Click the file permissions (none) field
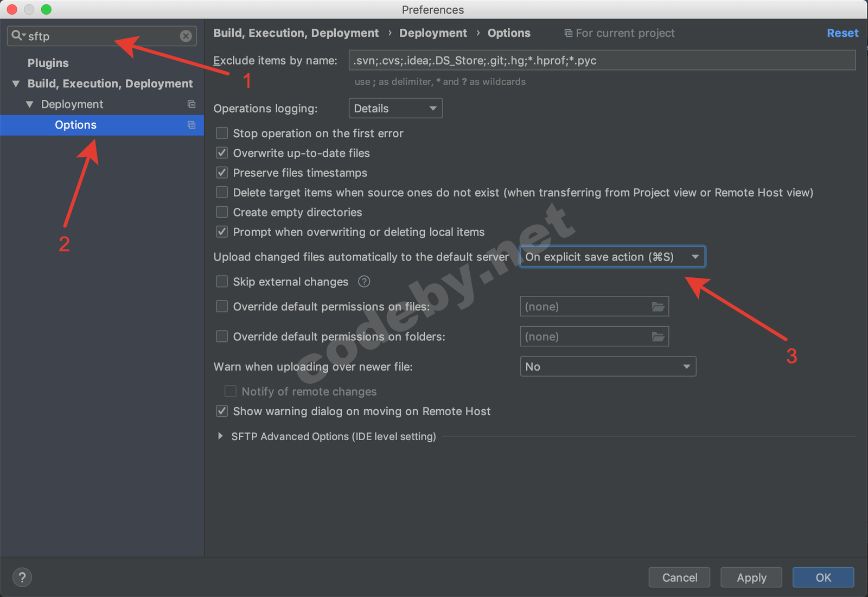This screenshot has height=597, width=868. click(594, 307)
